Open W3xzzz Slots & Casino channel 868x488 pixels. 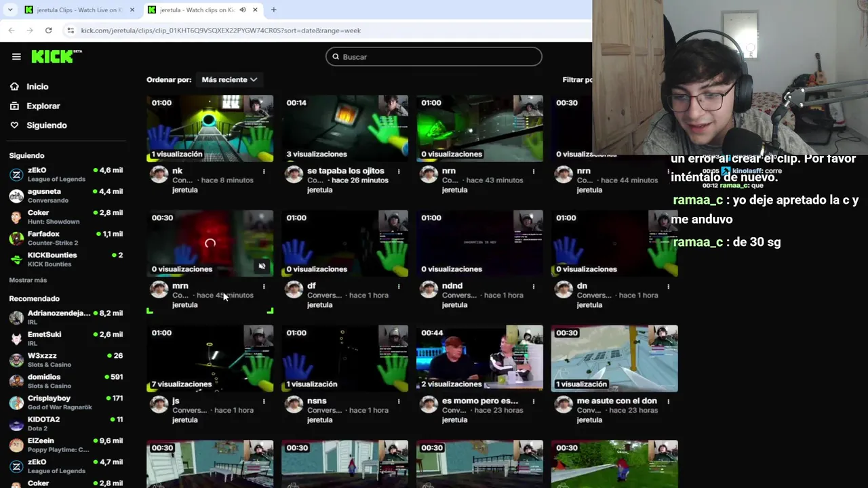point(66,360)
